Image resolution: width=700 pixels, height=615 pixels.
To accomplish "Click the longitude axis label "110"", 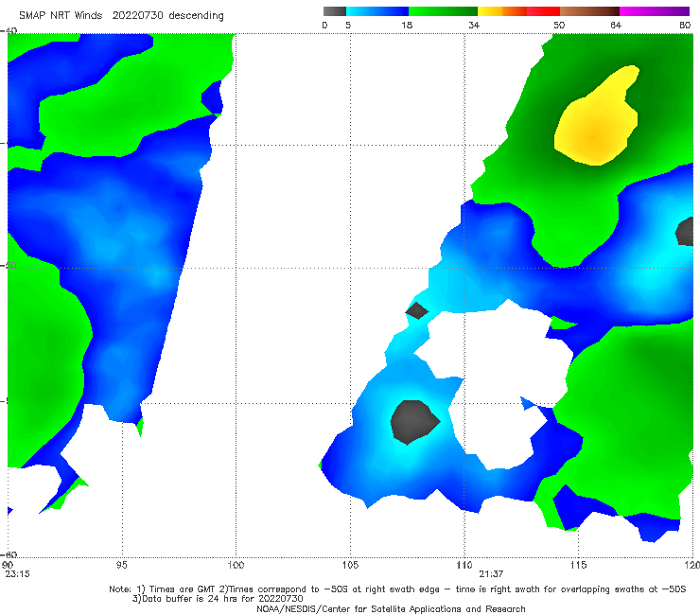I will 464,566.
